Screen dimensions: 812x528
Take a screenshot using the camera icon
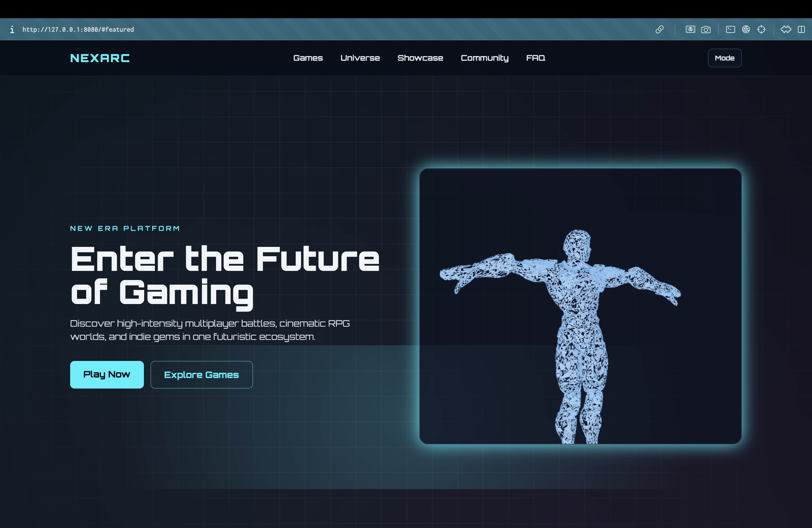(706, 29)
